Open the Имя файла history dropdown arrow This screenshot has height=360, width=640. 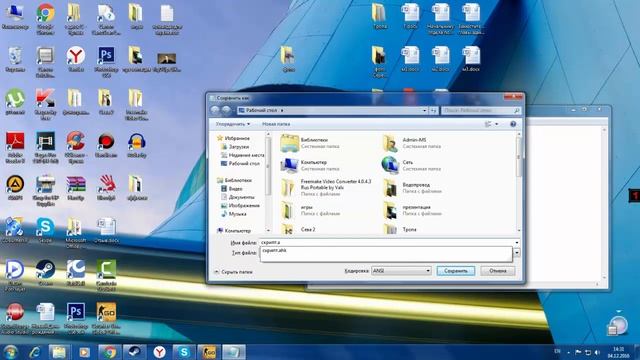pos(516,242)
